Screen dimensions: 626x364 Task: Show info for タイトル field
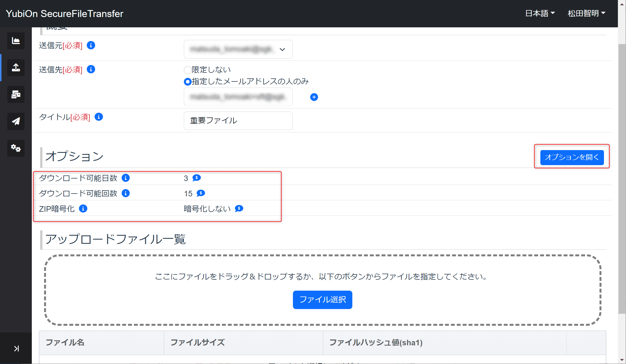(99, 117)
